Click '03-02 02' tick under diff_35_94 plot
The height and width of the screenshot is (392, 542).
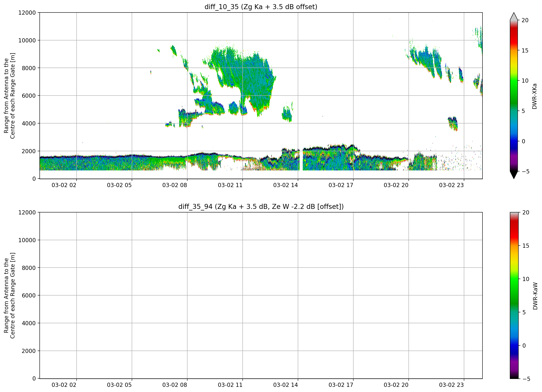click(x=64, y=385)
